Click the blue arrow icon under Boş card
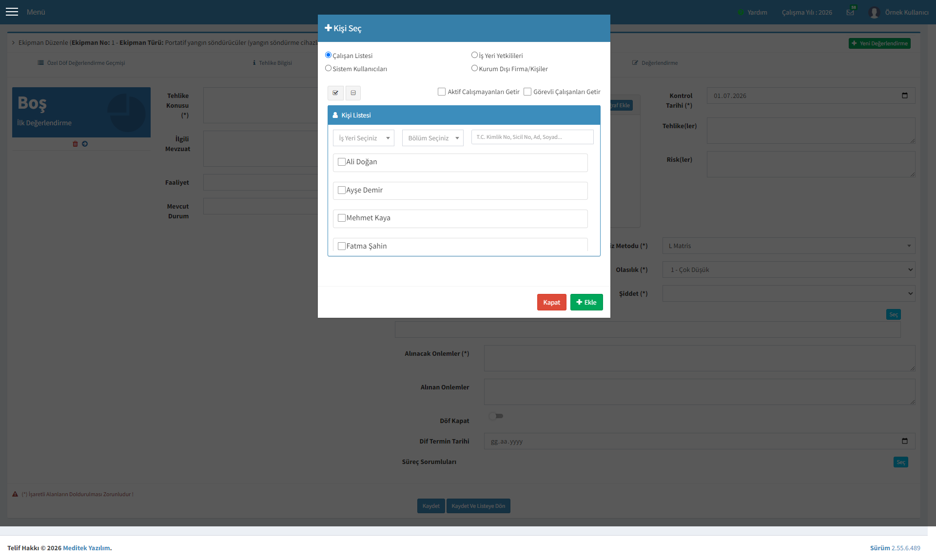Viewport: 936px width, 560px height. point(85,144)
